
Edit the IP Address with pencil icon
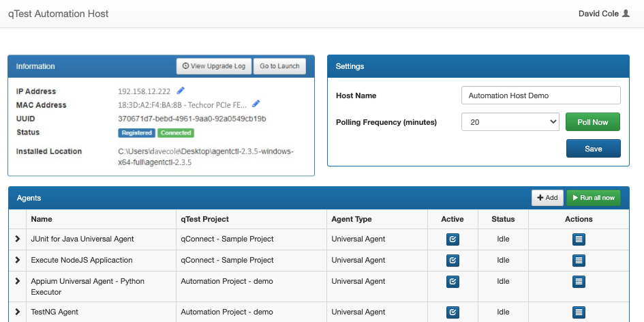click(x=181, y=91)
